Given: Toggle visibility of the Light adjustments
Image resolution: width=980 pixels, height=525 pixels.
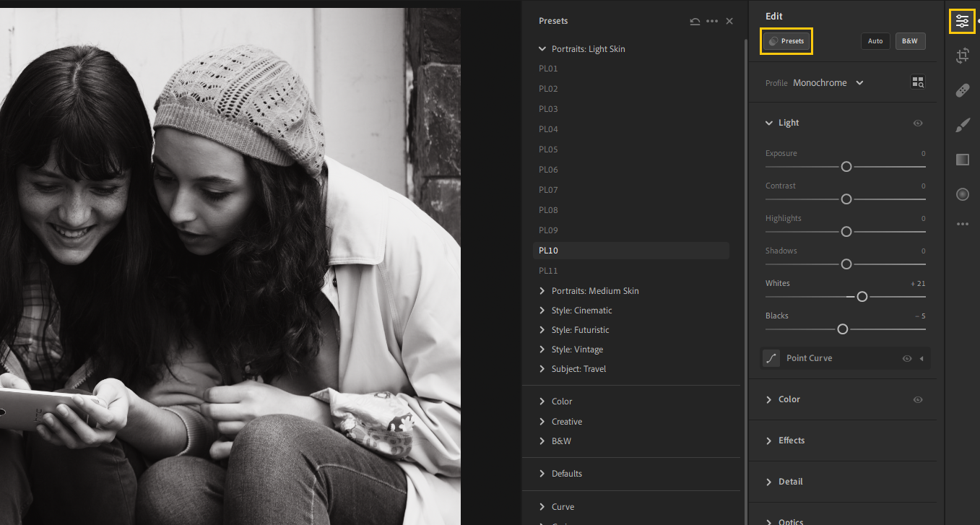Looking at the screenshot, I should pyautogui.click(x=918, y=123).
